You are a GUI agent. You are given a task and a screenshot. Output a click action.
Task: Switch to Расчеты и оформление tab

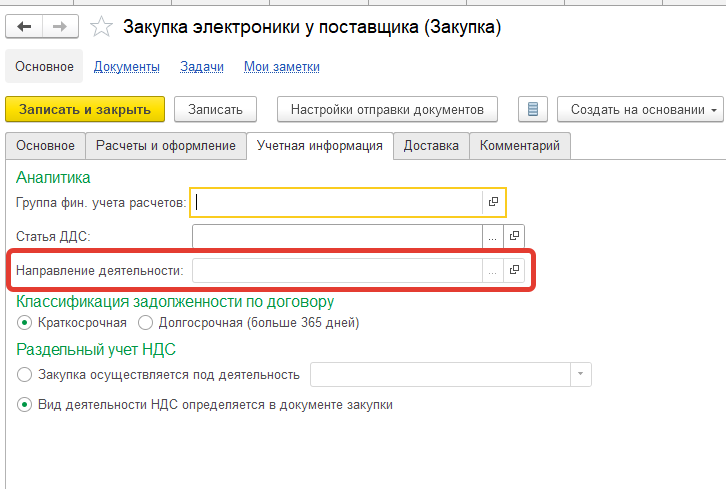click(x=165, y=146)
